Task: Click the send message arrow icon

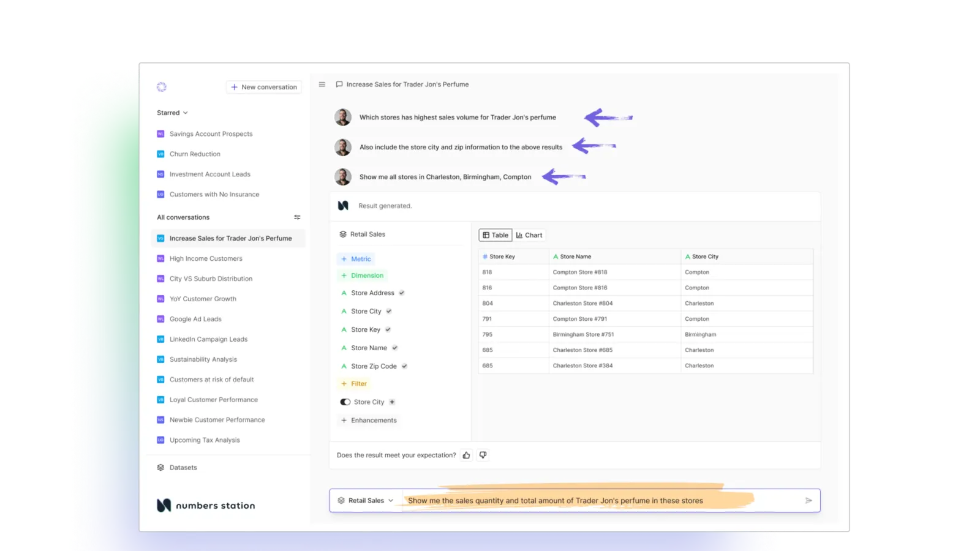Action: click(x=809, y=500)
